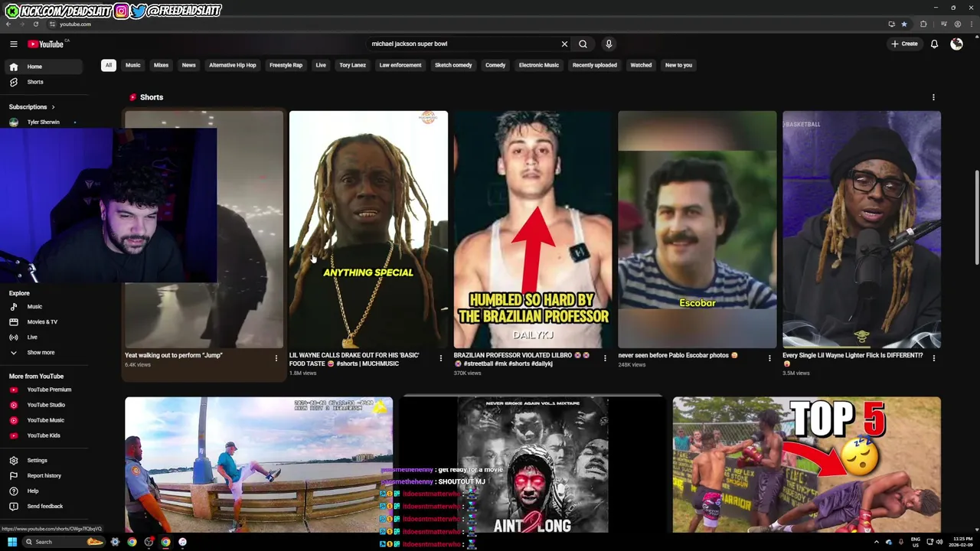Click the Windows taskbar Search box
This screenshot has height=551, width=980.
(63, 542)
